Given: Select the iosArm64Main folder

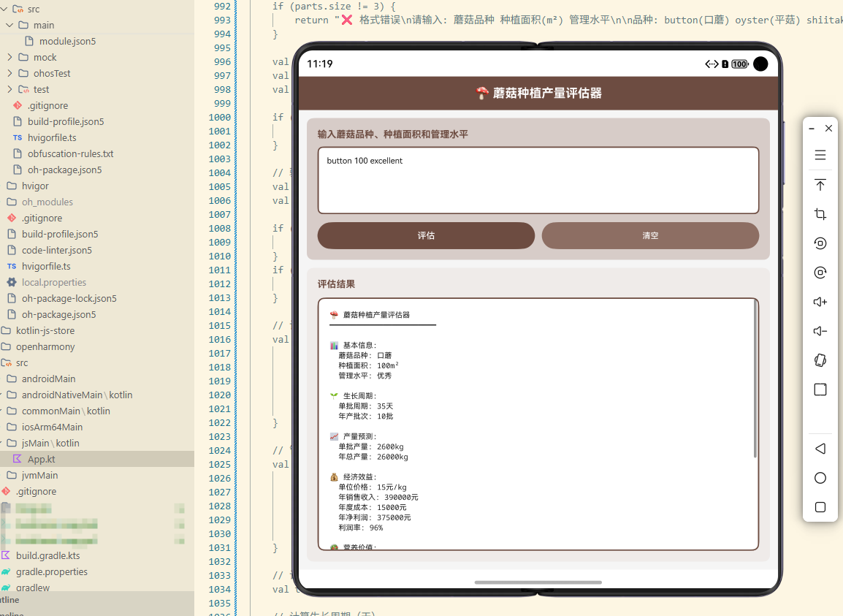Looking at the screenshot, I should point(52,427).
